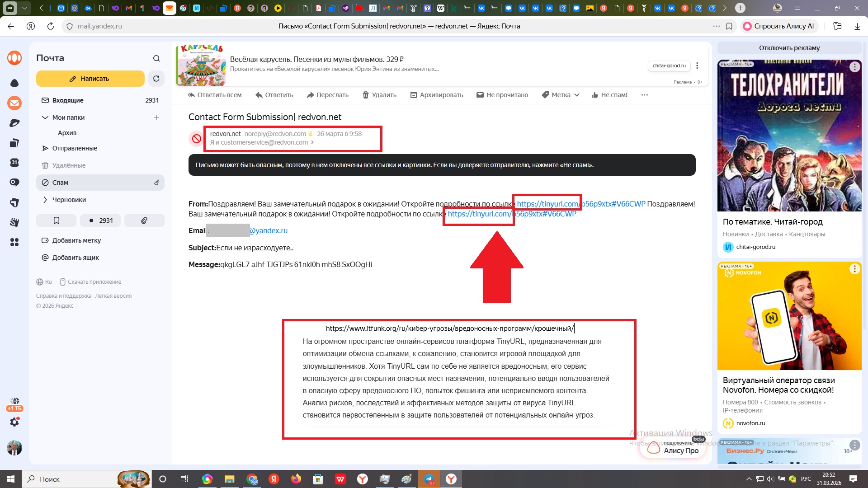Select the Отправленные folder
868x488 pixels.
[75, 148]
